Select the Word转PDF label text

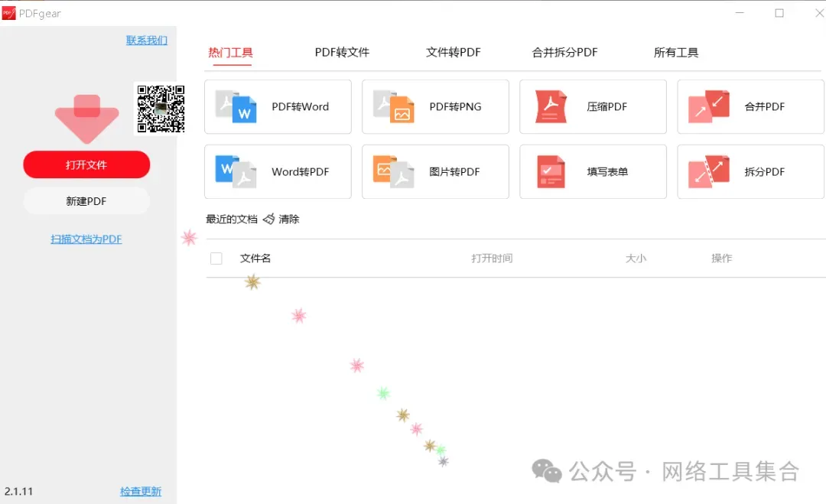[x=301, y=171]
